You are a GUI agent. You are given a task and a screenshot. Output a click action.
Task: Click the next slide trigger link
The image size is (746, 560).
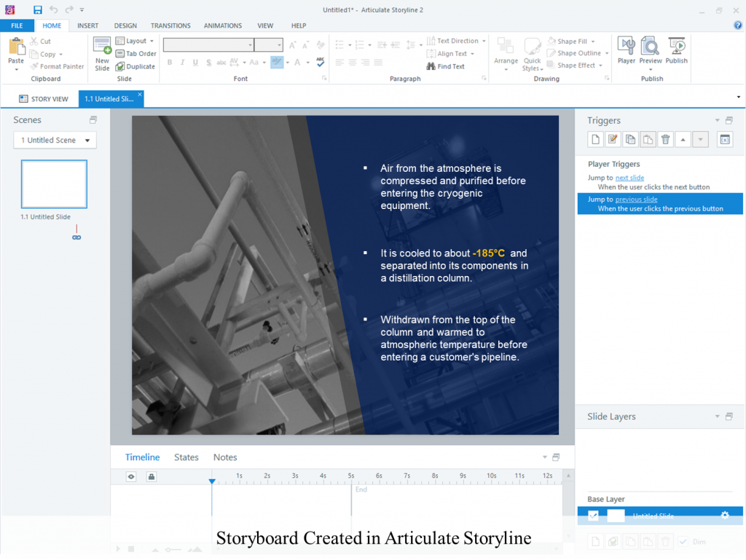[x=629, y=177]
